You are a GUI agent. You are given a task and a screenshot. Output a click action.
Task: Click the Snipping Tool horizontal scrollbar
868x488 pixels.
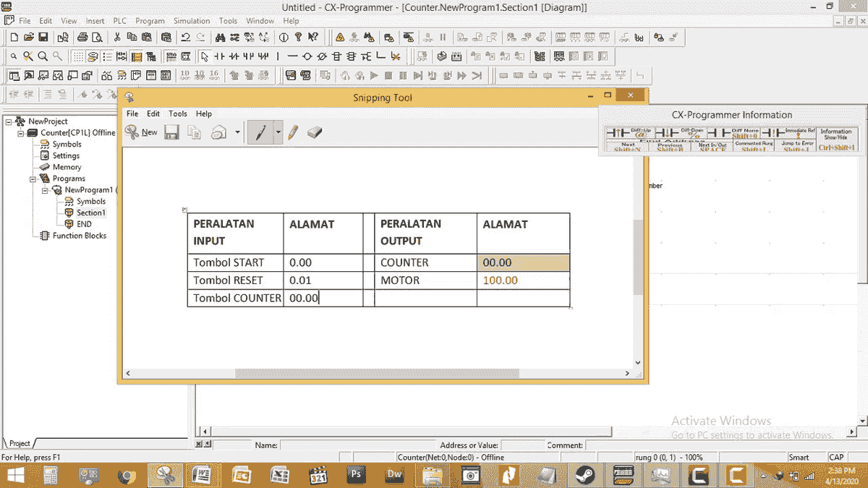tap(376, 373)
